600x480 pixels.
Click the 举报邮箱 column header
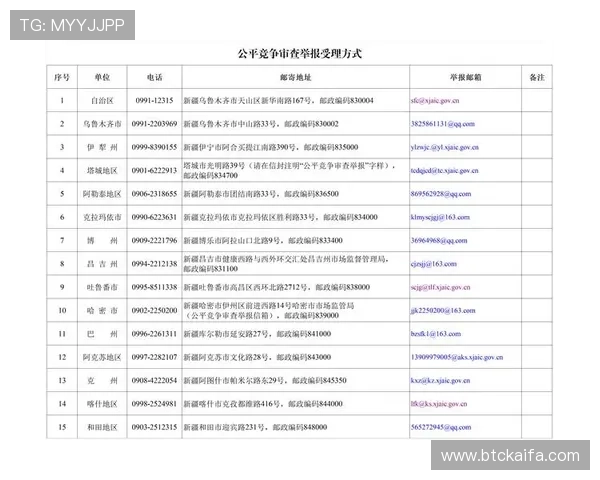pyautogui.click(x=465, y=77)
